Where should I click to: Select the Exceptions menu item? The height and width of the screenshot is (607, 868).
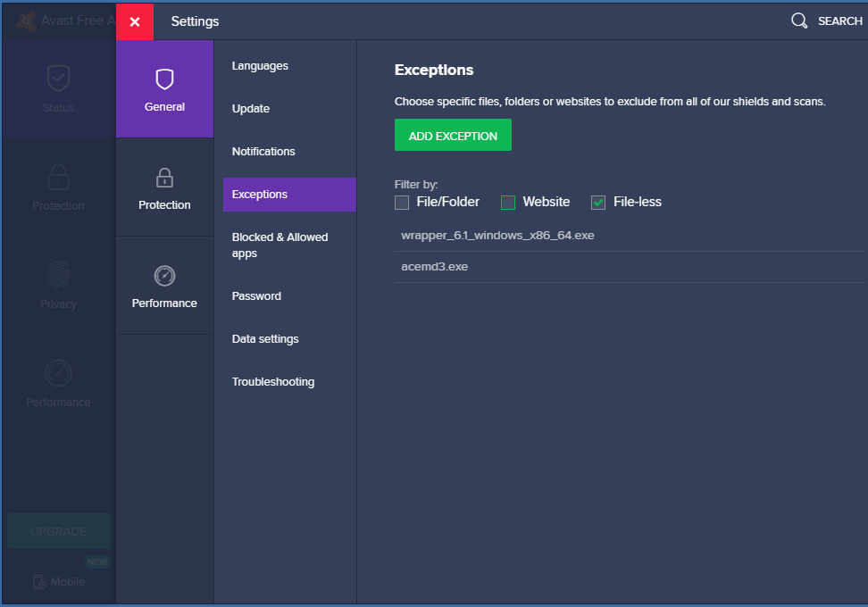click(x=289, y=195)
